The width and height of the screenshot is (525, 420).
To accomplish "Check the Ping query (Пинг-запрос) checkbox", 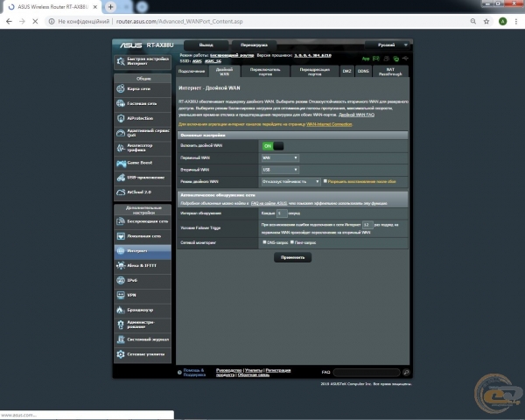I will click(292, 242).
